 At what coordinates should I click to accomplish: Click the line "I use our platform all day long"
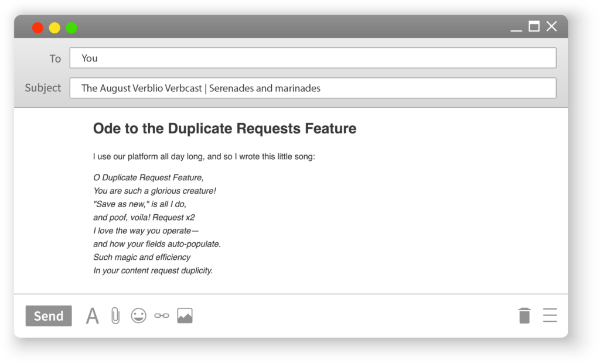pos(204,157)
